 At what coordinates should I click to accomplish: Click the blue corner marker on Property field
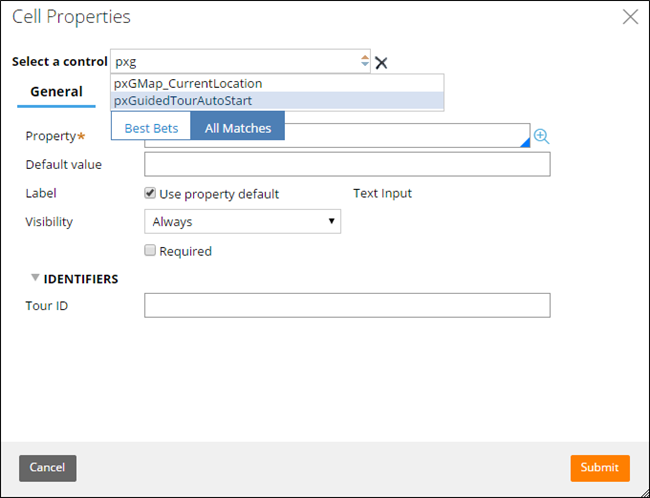pyautogui.click(x=525, y=142)
